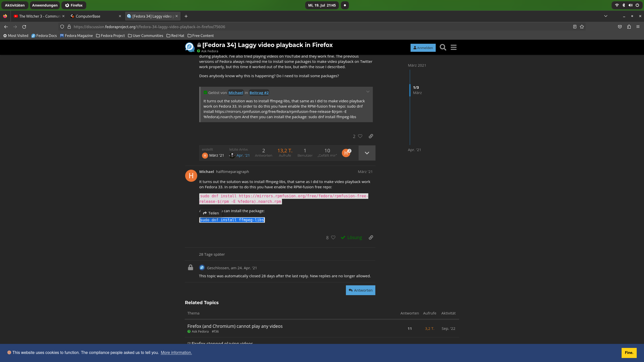
Task: Open Firefox View pinned icon
Action: pos(5,16)
